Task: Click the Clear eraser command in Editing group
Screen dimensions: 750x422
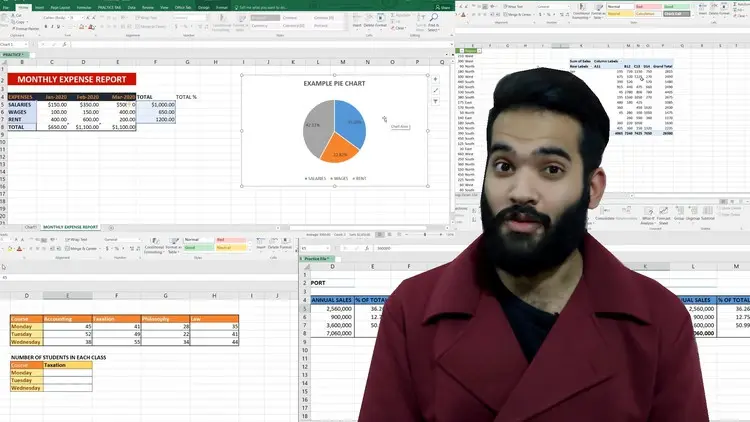Action: tap(398, 28)
